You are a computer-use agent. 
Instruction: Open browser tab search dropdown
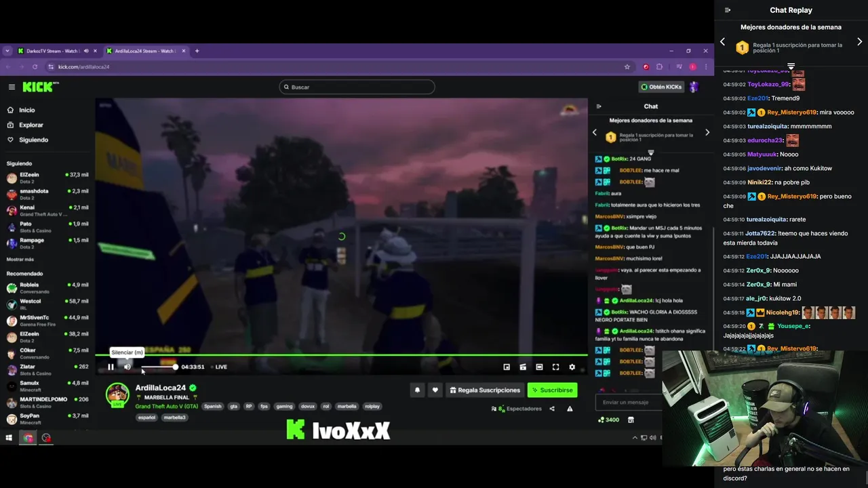(x=7, y=51)
